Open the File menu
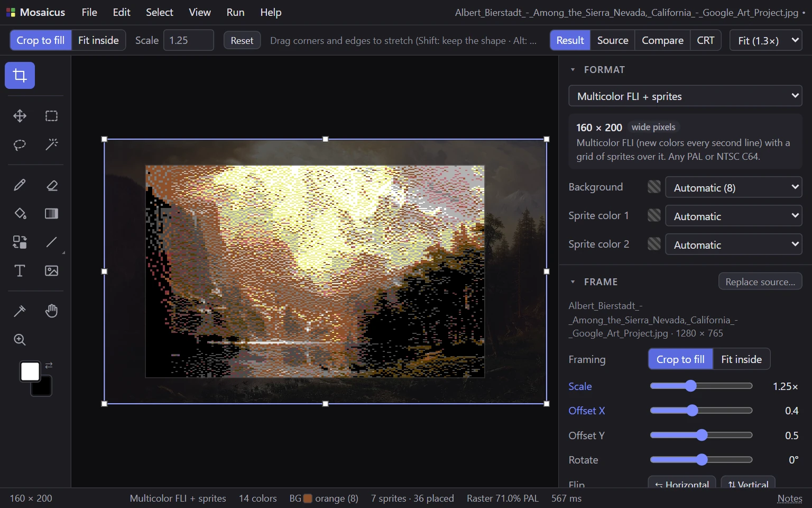812x508 pixels. [89, 12]
